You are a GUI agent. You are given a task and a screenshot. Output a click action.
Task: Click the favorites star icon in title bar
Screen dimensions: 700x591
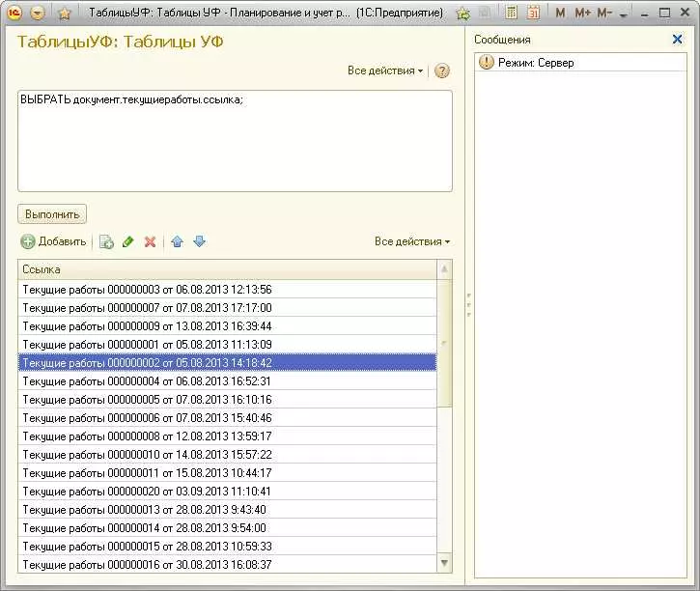[x=65, y=14]
